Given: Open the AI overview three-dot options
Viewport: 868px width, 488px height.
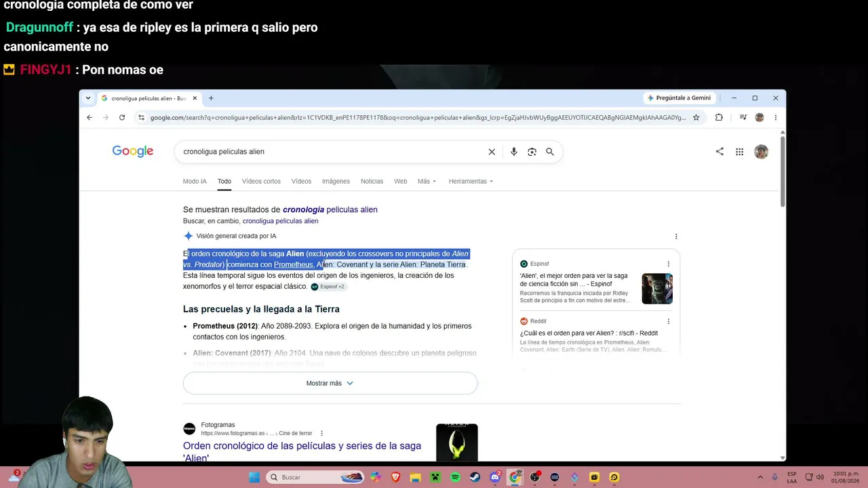Looking at the screenshot, I should pyautogui.click(x=676, y=237).
